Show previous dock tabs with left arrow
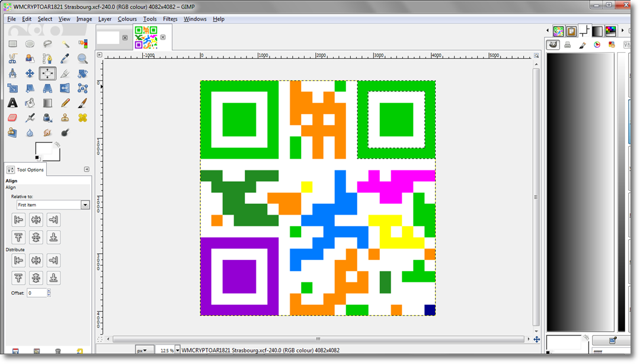The height and width of the screenshot is (364, 640). [548, 31]
